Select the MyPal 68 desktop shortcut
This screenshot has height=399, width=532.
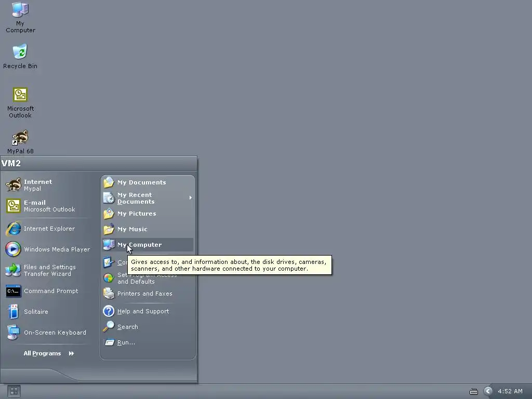[x=20, y=142]
